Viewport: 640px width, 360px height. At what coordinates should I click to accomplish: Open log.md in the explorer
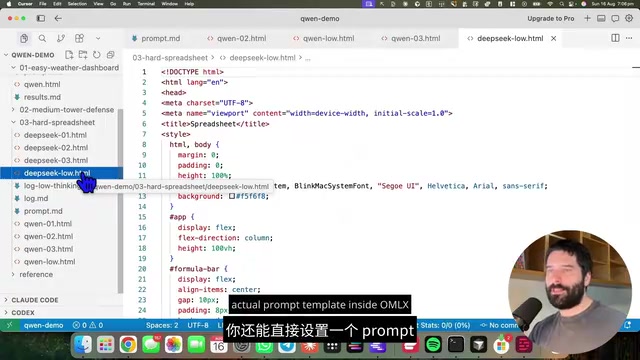tap(36, 198)
